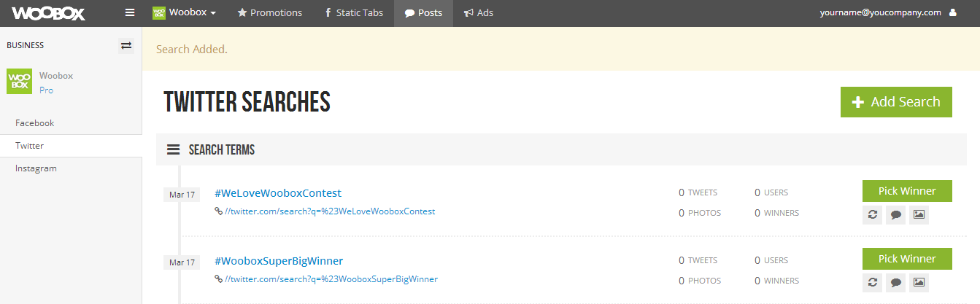Click the Tweets count for #WooboxSuperBigWinner
Viewport: 980px width, 304px height.
(x=698, y=260)
